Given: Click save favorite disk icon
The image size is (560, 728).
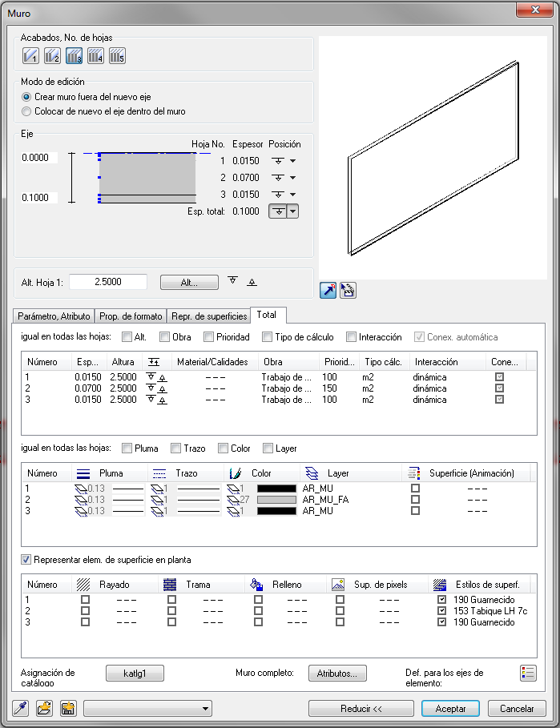Looking at the screenshot, I should click(68, 709).
